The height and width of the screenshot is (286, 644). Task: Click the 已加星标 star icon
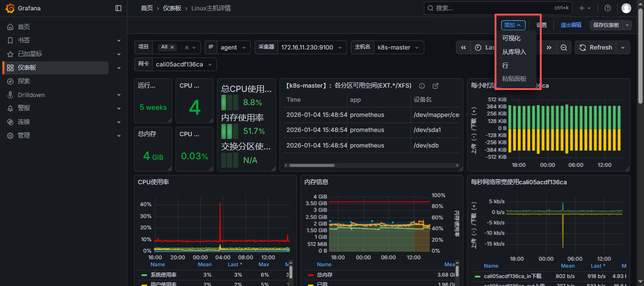point(10,54)
